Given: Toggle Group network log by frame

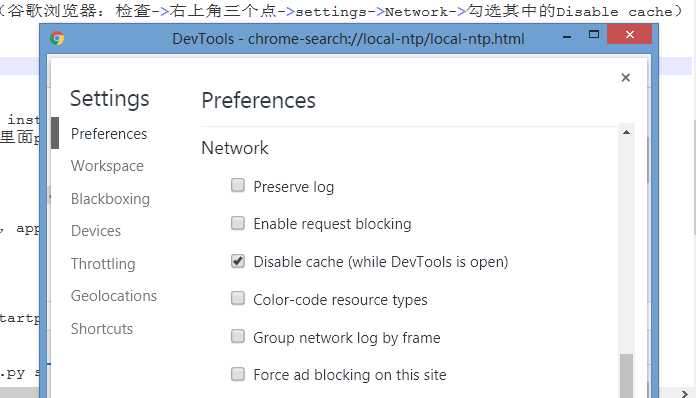Looking at the screenshot, I should tap(238, 336).
